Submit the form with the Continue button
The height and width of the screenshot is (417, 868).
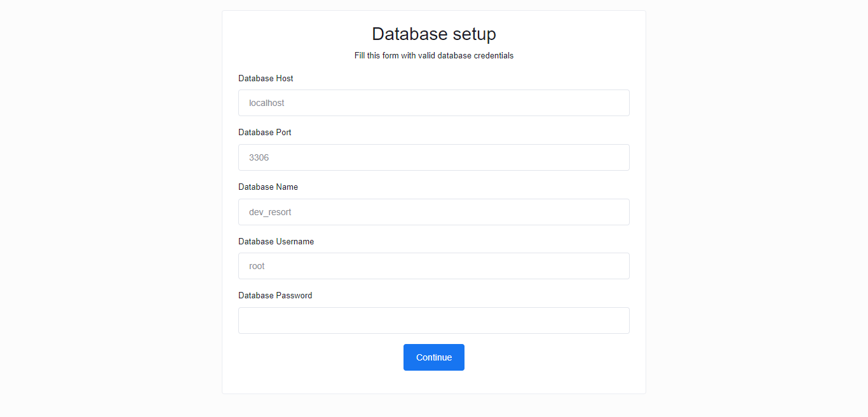point(434,357)
